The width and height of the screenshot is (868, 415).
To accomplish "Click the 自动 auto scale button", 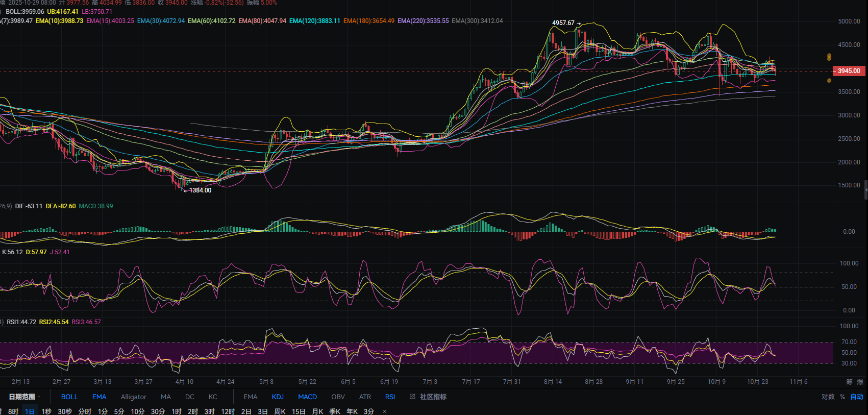I will (x=856, y=397).
